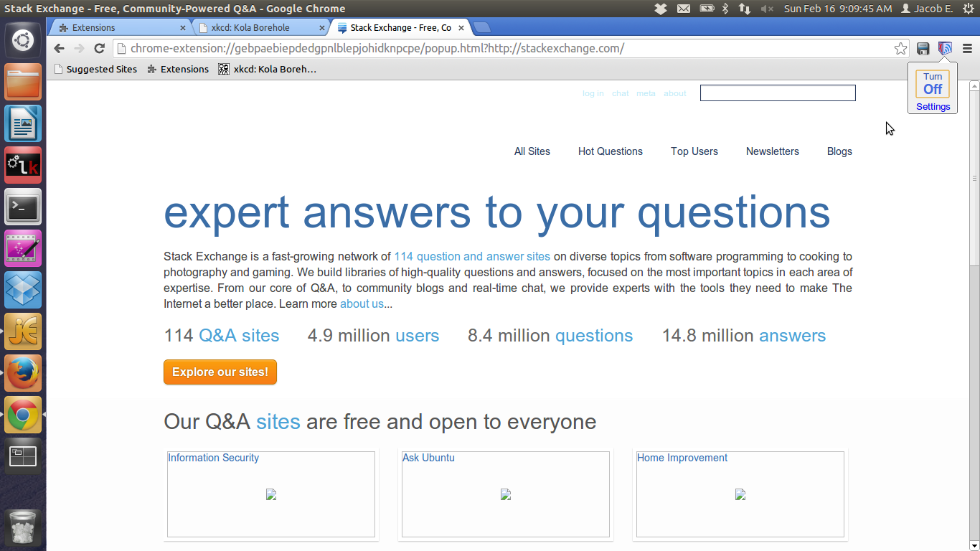Open the Workspace Switcher in launcher
The width and height of the screenshot is (980, 551).
coord(23,456)
